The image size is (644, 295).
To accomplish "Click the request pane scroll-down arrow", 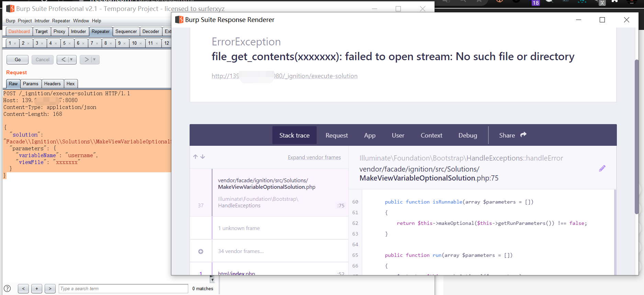I will point(212,280).
